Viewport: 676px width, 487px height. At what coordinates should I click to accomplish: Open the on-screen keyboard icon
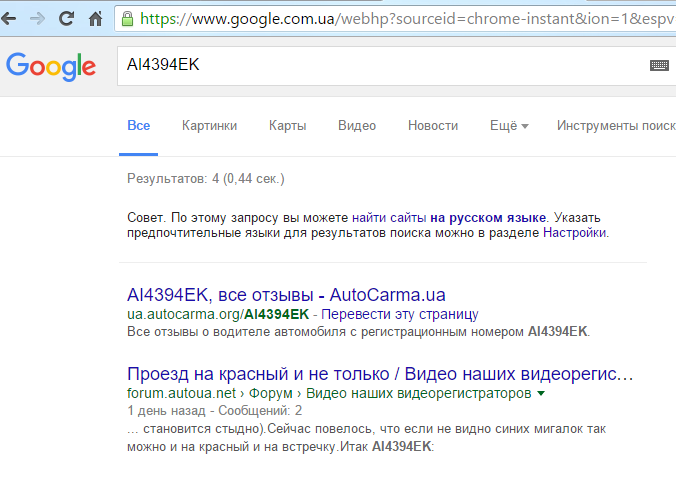click(x=658, y=65)
